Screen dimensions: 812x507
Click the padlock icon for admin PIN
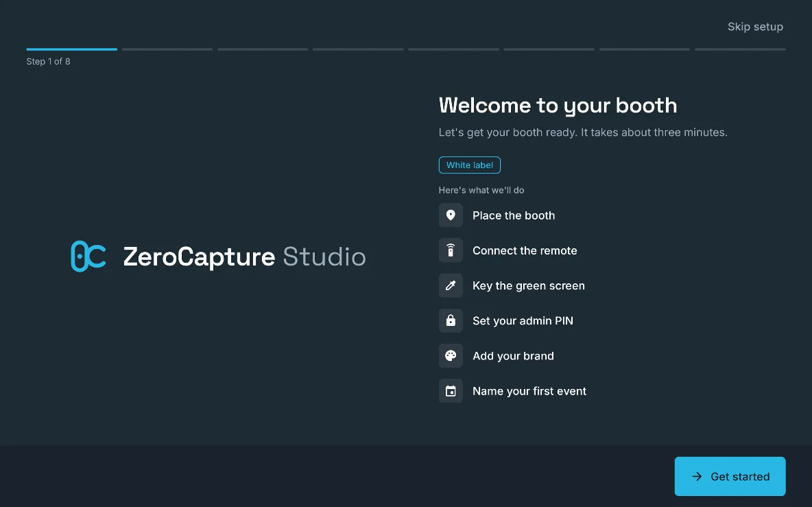click(x=451, y=320)
